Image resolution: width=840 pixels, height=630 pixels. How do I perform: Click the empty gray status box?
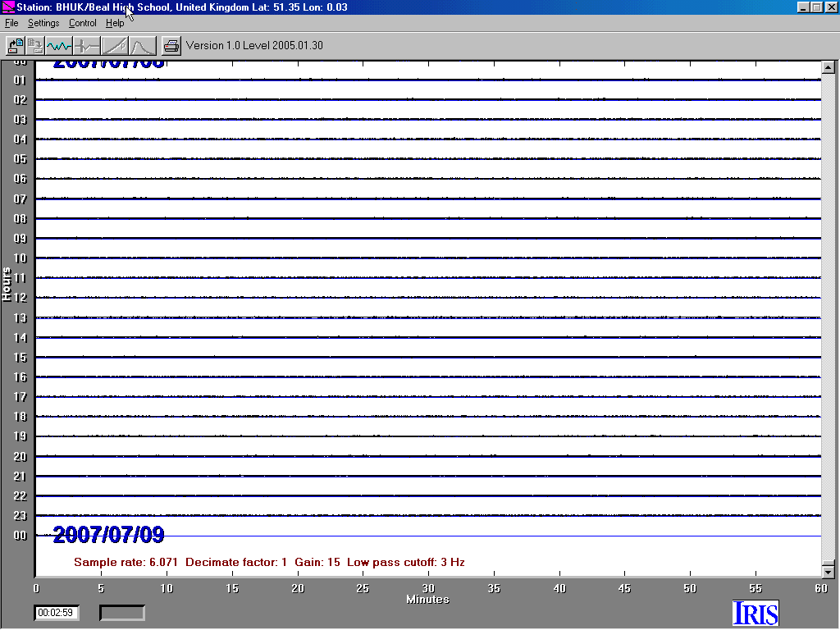click(122, 613)
